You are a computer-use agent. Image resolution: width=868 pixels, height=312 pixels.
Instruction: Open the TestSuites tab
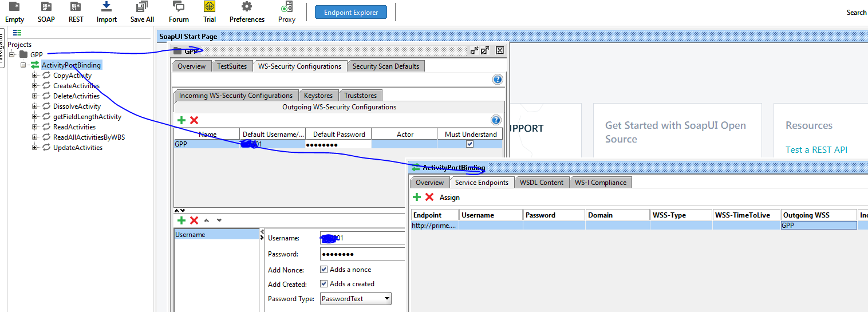pyautogui.click(x=232, y=66)
